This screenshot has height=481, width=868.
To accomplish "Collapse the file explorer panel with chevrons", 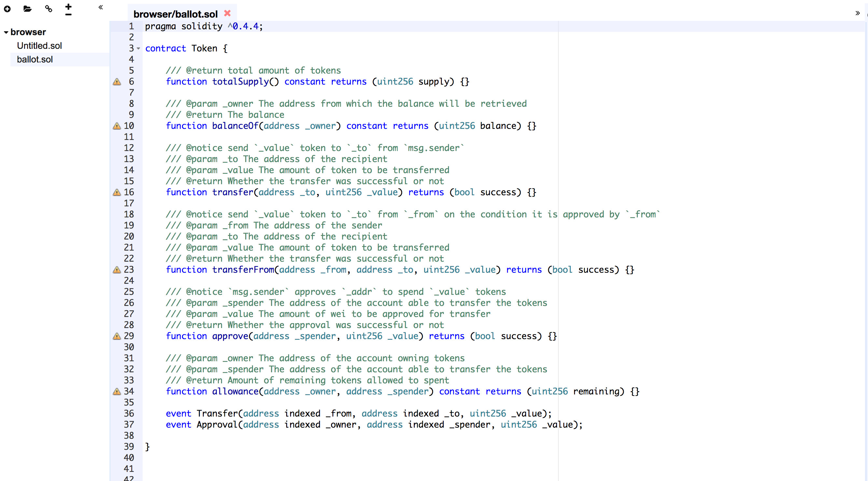I will pos(100,7).
